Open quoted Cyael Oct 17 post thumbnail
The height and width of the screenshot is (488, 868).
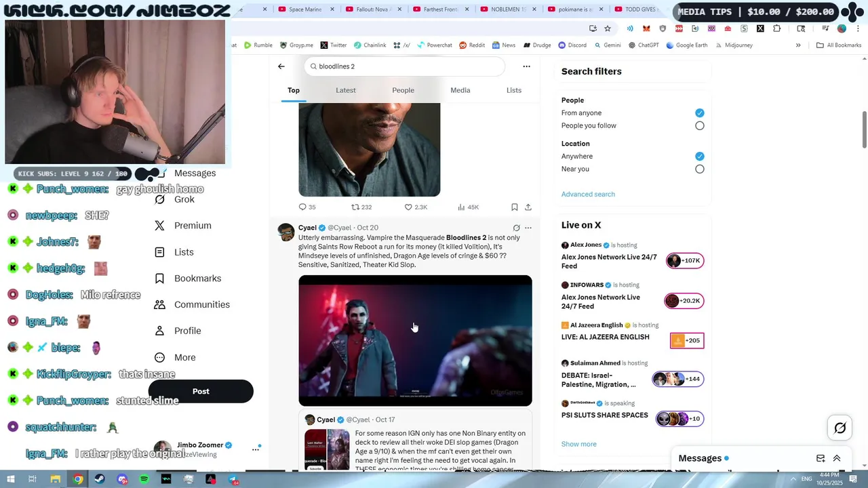click(327, 449)
